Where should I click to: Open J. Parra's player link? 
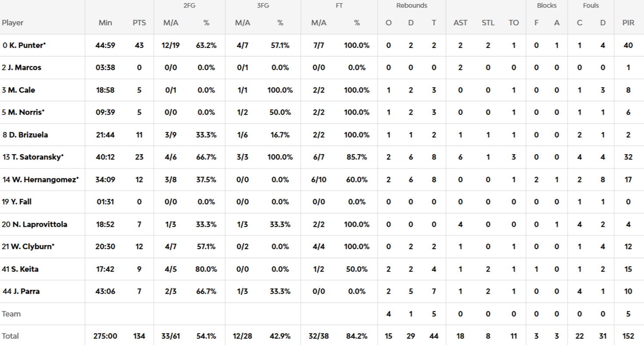(24, 291)
